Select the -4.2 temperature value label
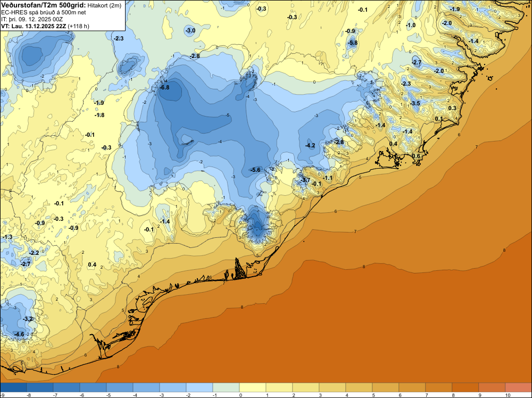The image size is (532, 398). click(310, 146)
